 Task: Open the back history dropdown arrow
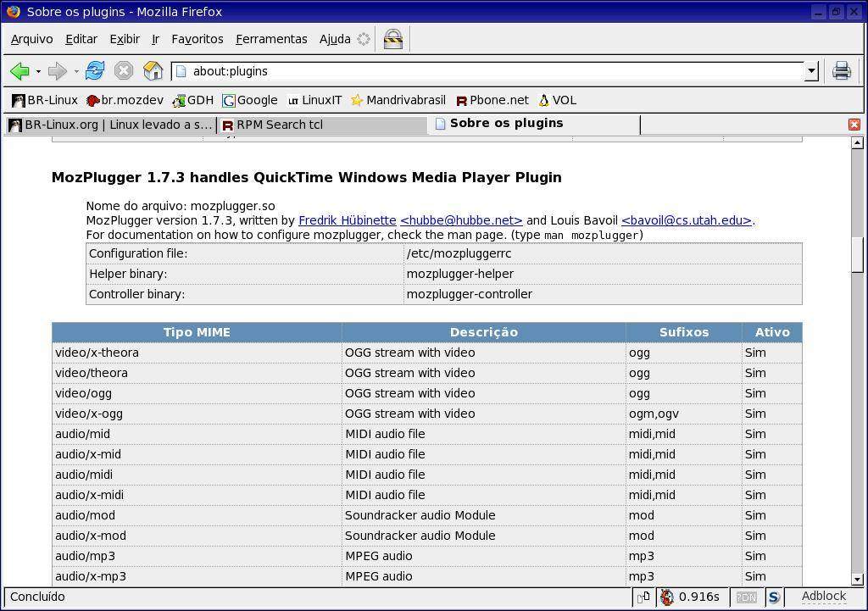coord(38,71)
